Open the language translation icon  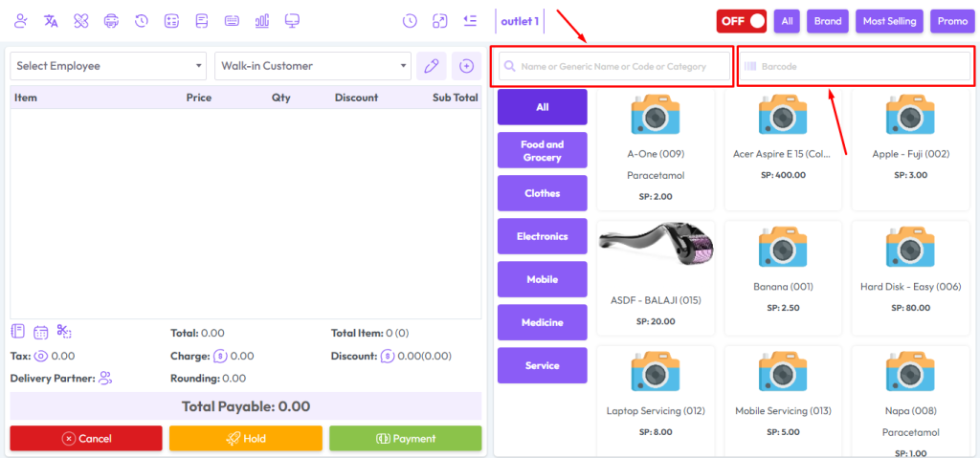click(x=52, y=21)
